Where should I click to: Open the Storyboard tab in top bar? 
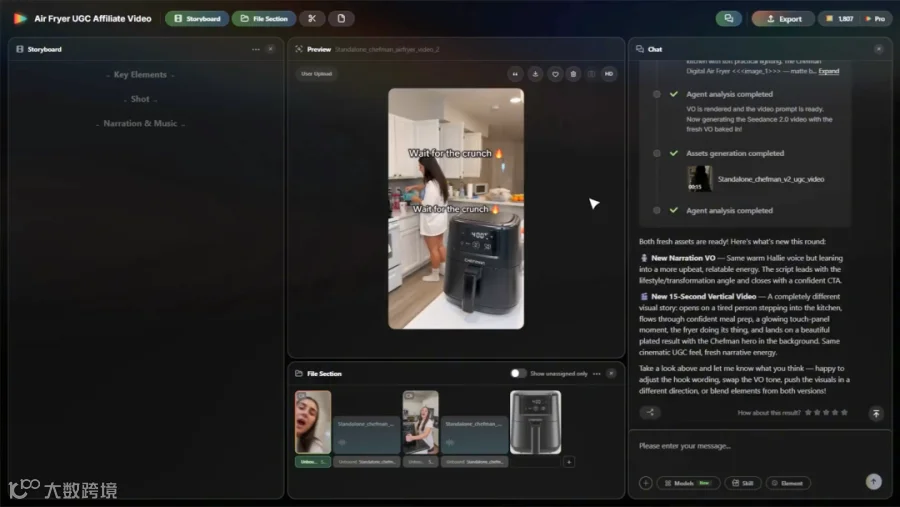[197, 18]
